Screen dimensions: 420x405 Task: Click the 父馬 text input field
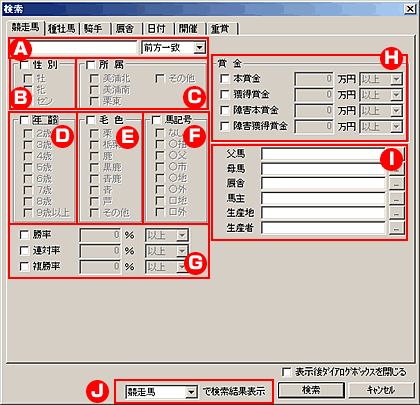coord(323,154)
